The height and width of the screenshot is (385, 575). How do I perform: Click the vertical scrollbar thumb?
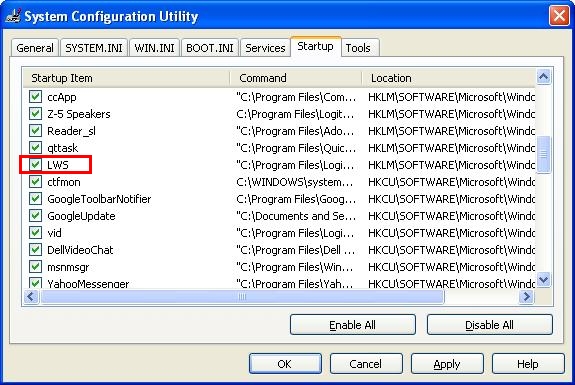tap(543, 154)
